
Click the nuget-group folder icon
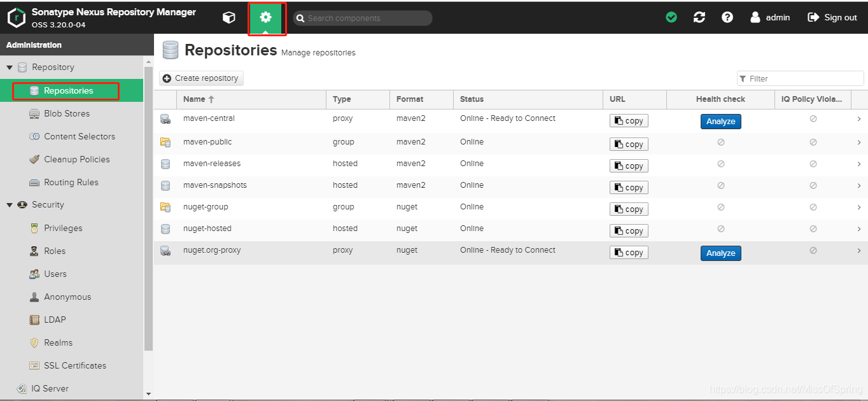(165, 208)
